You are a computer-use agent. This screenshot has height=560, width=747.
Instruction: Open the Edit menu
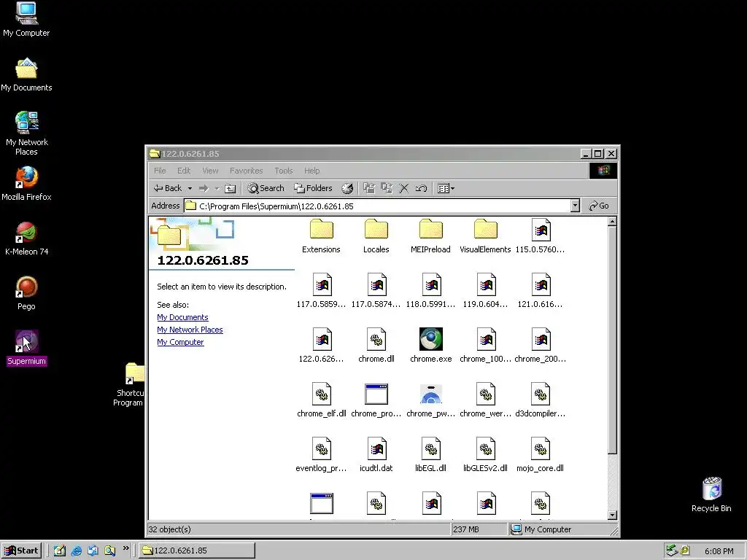coord(184,171)
